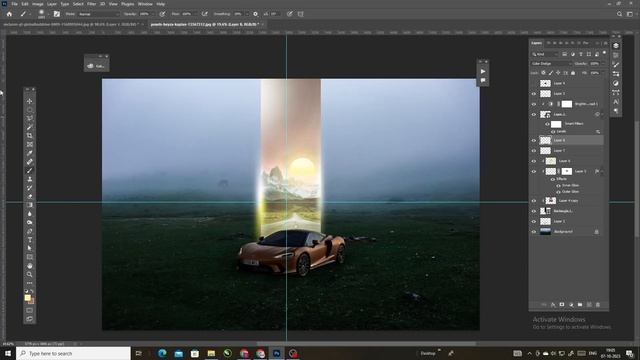Screen dimensions: 640x360
Task: Switch to first document tab
Action: point(72,24)
